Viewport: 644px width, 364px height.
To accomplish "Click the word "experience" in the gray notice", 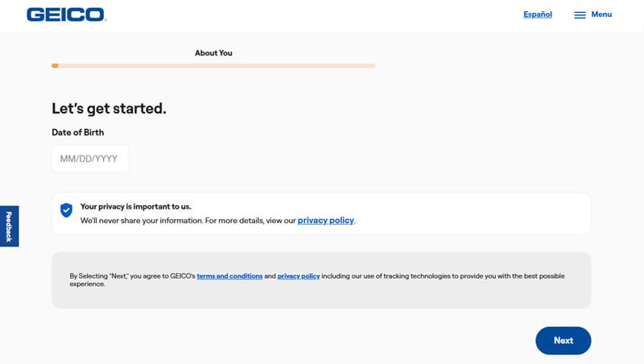I will click(x=87, y=284).
